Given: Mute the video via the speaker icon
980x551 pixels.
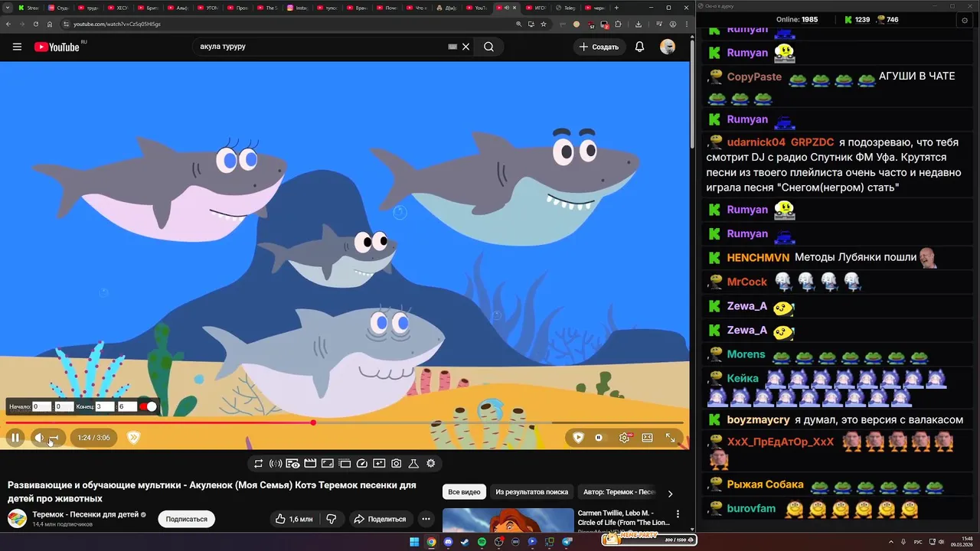Looking at the screenshot, I should click(x=38, y=438).
